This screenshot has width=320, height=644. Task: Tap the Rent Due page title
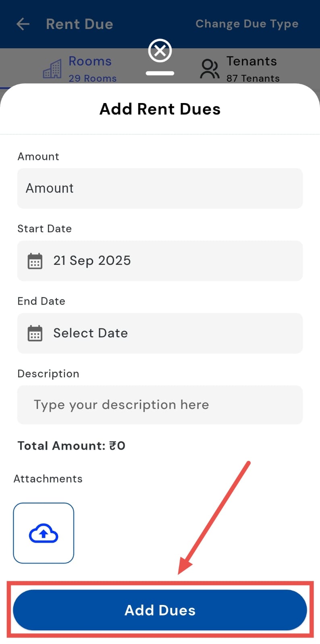click(x=79, y=24)
